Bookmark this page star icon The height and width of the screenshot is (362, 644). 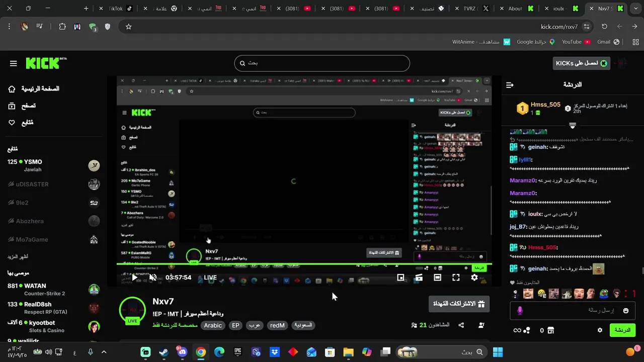[x=128, y=27]
